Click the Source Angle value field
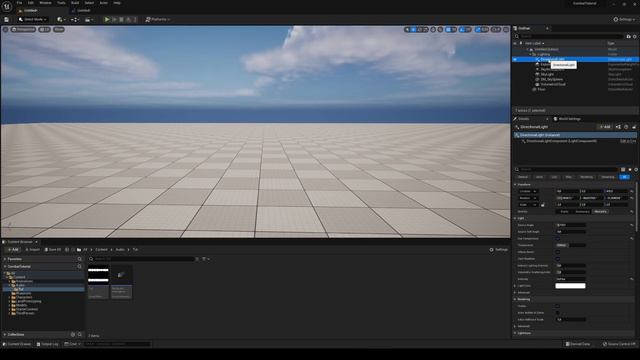This screenshot has width=640, height=360. [x=571, y=225]
